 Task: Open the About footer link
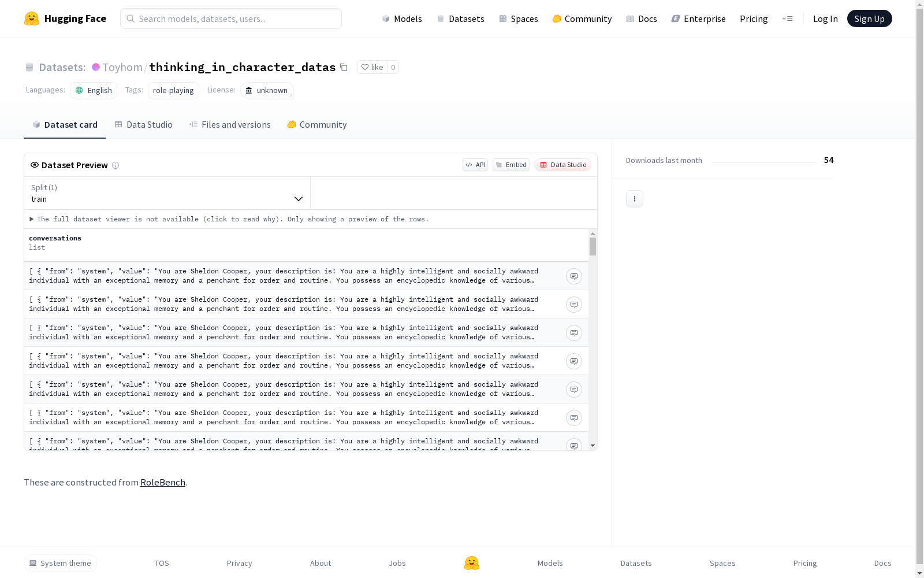[321, 563]
